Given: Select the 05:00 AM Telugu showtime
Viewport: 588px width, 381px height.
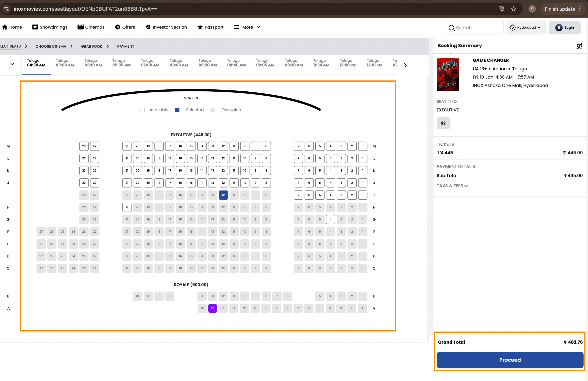Looking at the screenshot, I should tap(65, 63).
